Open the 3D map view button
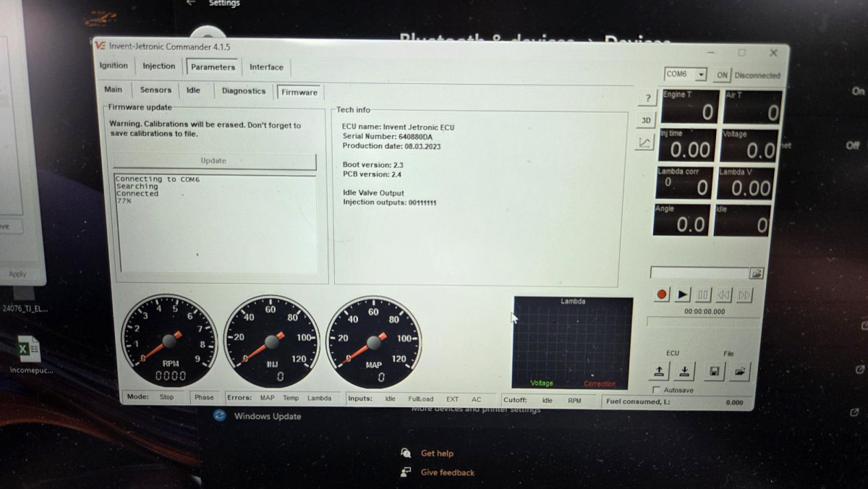Viewport: 868px width, 489px height. pos(646,120)
